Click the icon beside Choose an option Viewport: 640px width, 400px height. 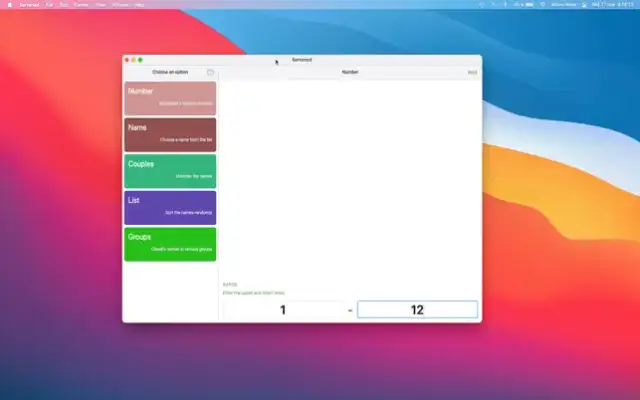click(x=210, y=72)
